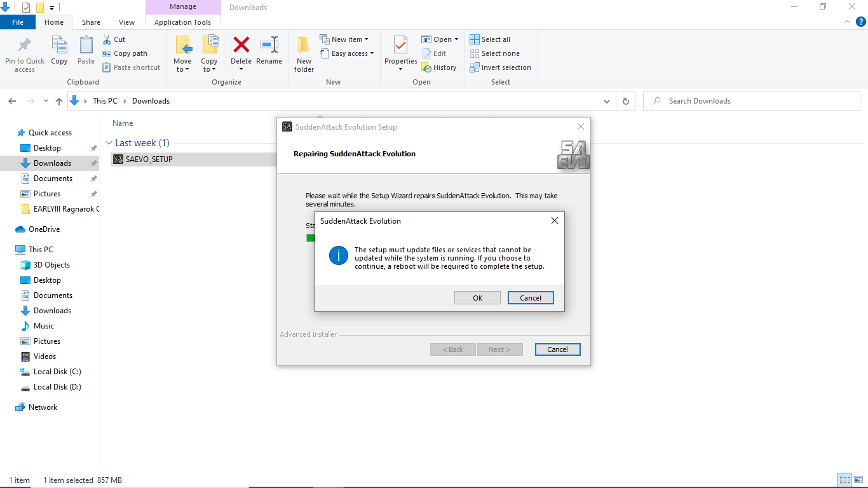
Task: Open Local Disk (D:)
Action: coord(57,387)
